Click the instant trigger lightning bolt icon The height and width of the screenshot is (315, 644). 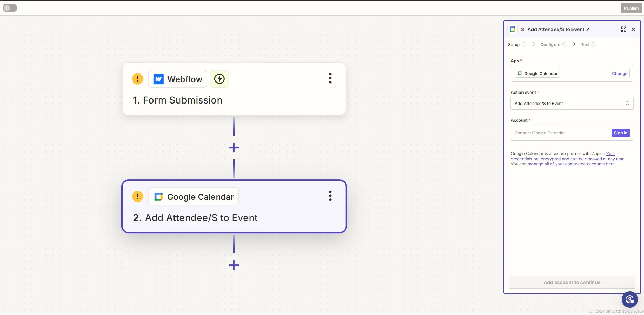[x=220, y=79]
